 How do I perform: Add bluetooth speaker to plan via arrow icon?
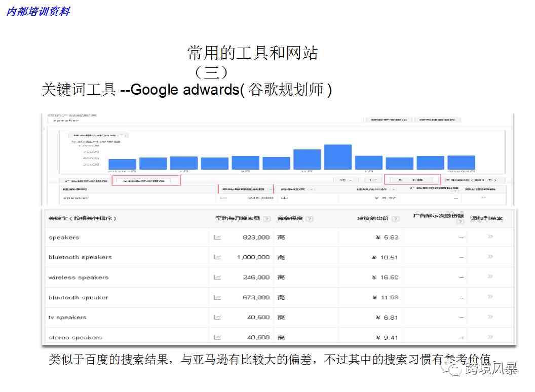pos(490,297)
